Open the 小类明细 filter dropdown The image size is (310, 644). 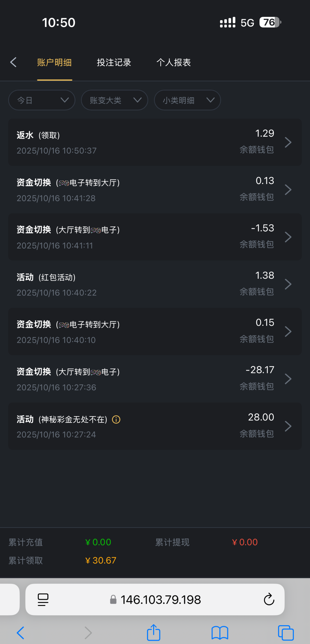click(187, 100)
